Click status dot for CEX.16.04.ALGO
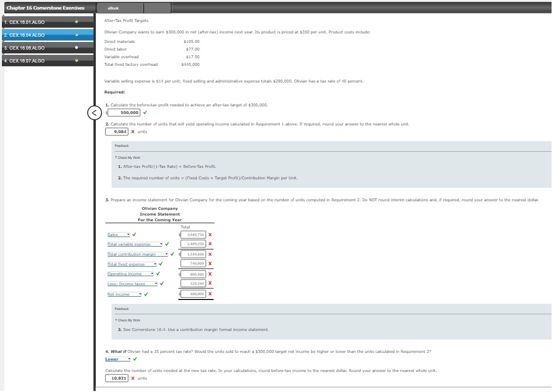This screenshot has height=392, width=553. point(77,35)
